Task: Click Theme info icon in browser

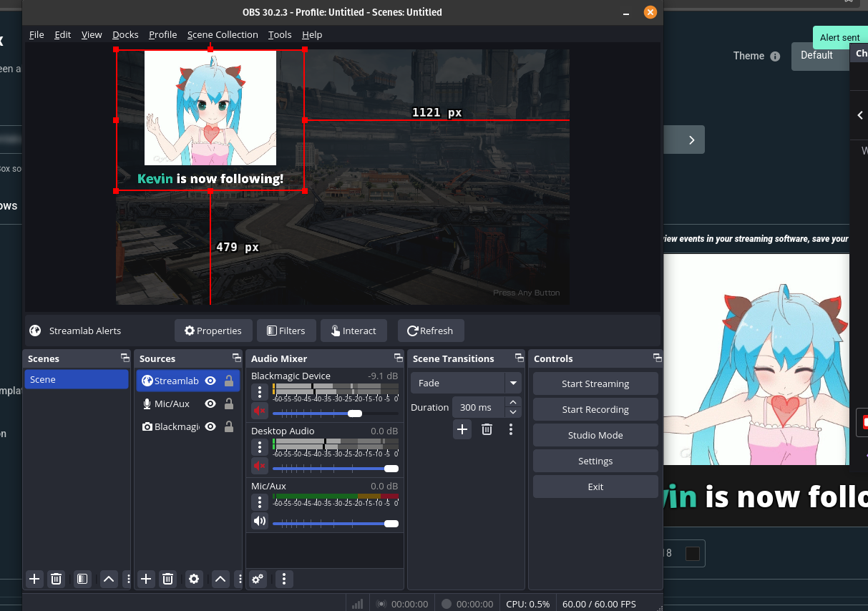Action: pyautogui.click(x=775, y=57)
